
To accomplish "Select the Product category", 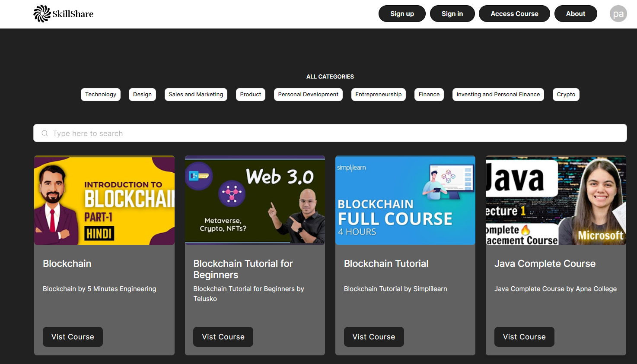I will tap(251, 95).
